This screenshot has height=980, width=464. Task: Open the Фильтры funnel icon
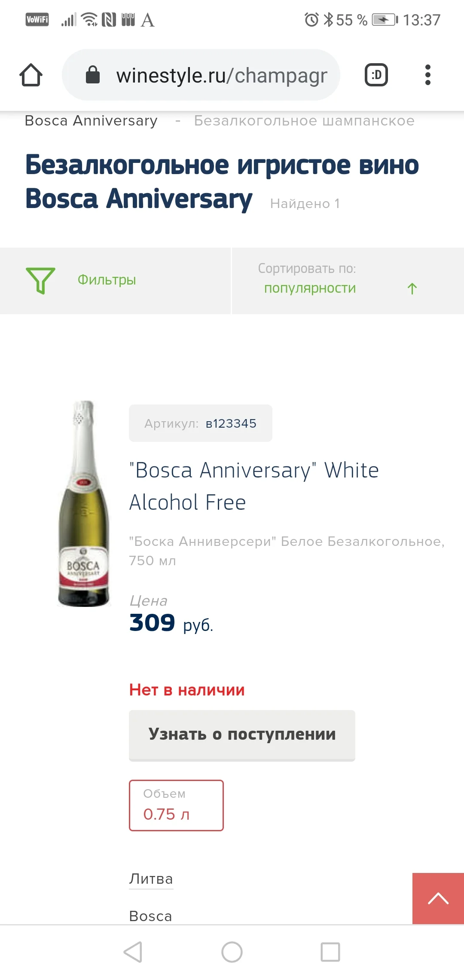[x=40, y=280]
